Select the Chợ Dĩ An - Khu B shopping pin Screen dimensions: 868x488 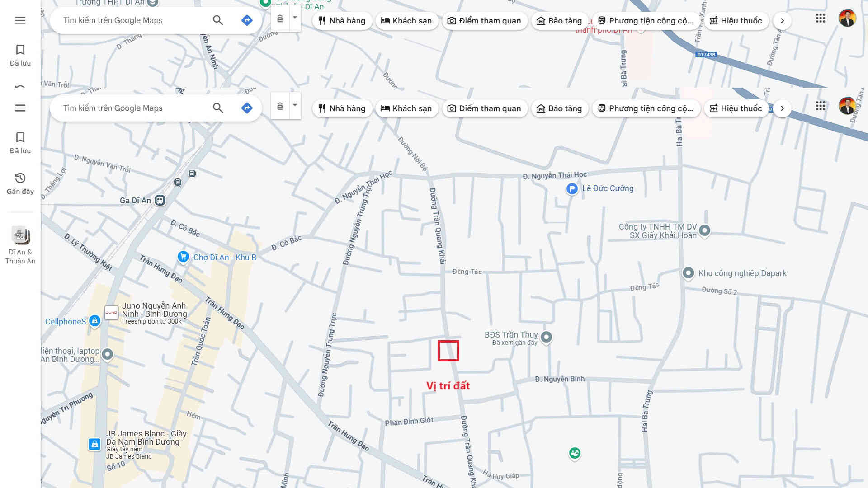pyautogui.click(x=183, y=257)
